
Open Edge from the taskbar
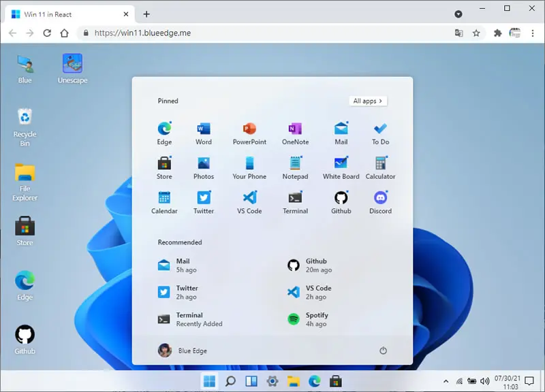coord(315,381)
